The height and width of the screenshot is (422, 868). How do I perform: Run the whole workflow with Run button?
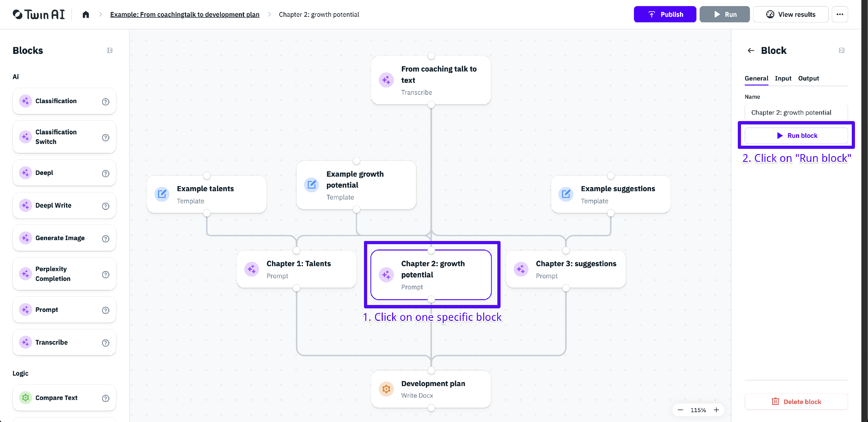(724, 14)
